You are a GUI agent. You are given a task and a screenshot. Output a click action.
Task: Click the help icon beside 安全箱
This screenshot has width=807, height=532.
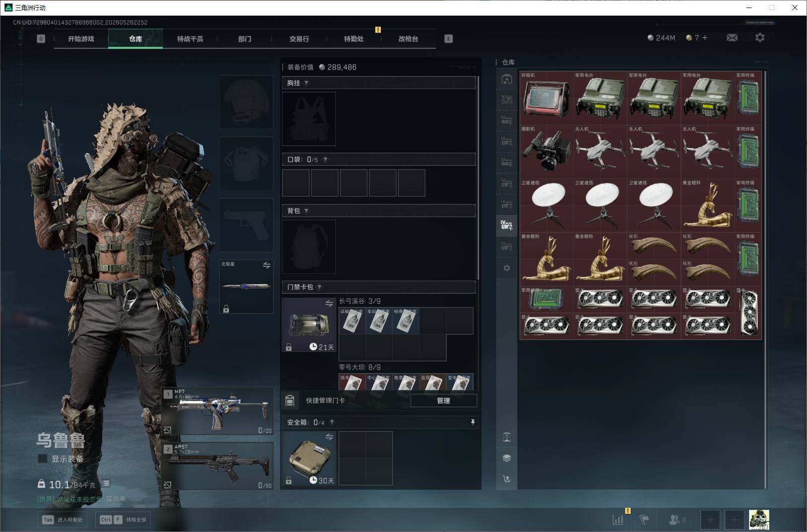[331, 422]
